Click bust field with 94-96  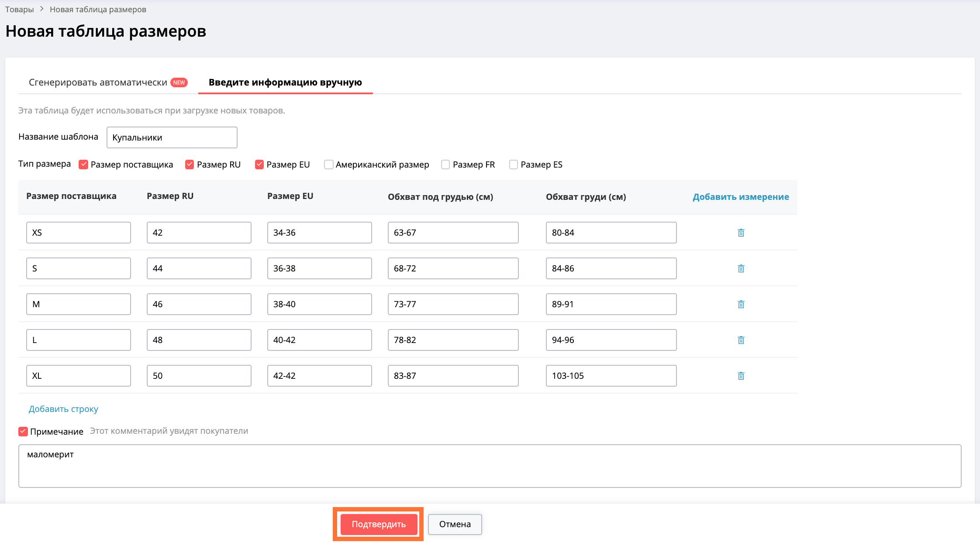point(611,340)
